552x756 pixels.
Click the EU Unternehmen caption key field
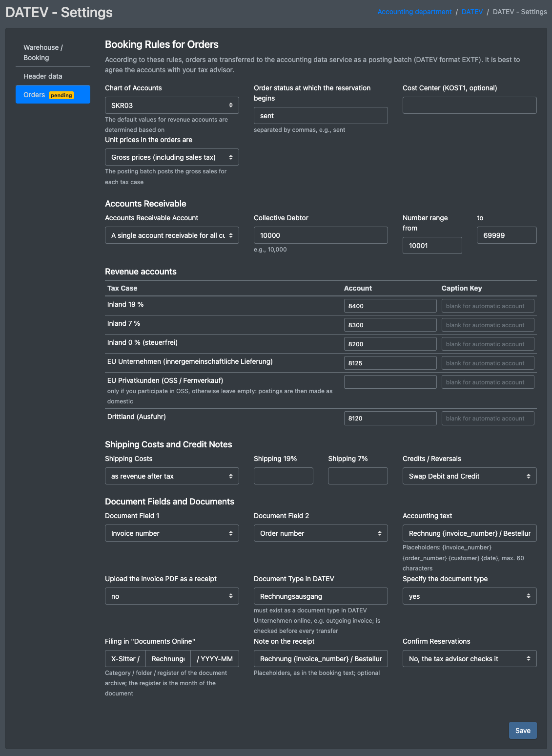point(488,363)
